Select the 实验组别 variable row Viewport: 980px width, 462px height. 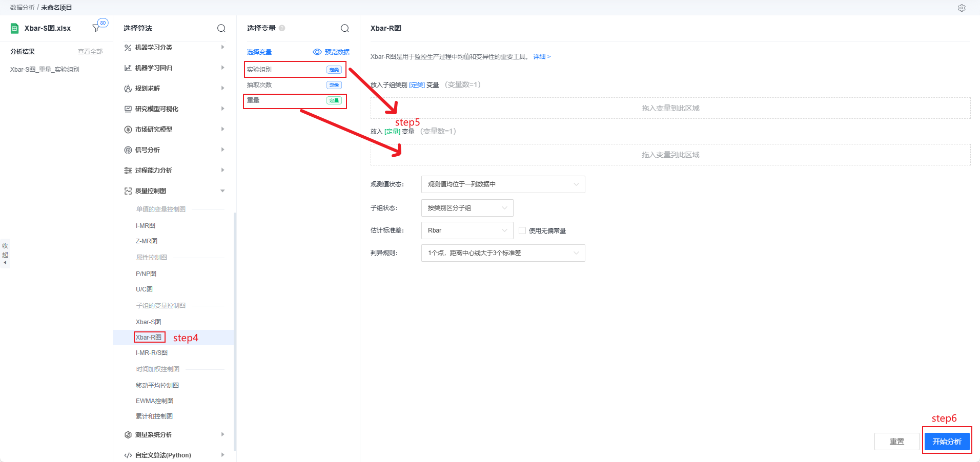pyautogui.click(x=295, y=70)
